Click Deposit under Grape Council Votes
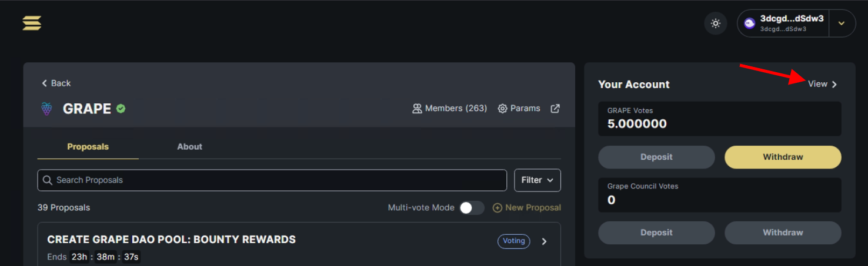This screenshot has width=868, height=266. click(656, 233)
